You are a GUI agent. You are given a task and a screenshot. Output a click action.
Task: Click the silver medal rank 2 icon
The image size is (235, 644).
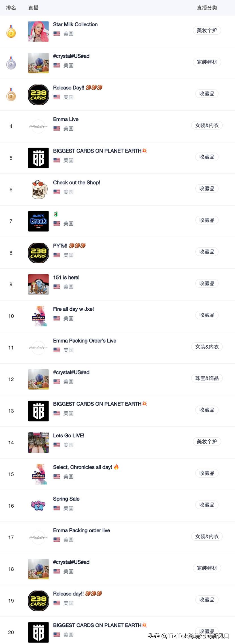[11, 63]
